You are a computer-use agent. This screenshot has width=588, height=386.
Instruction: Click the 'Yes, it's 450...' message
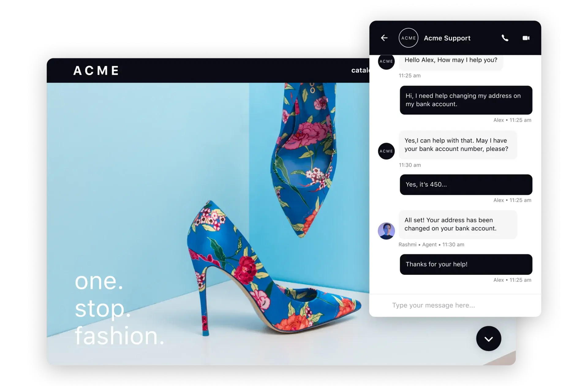click(x=466, y=185)
